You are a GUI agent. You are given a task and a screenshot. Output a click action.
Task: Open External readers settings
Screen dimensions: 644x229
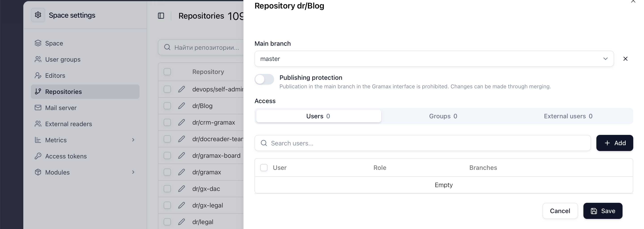click(85, 124)
